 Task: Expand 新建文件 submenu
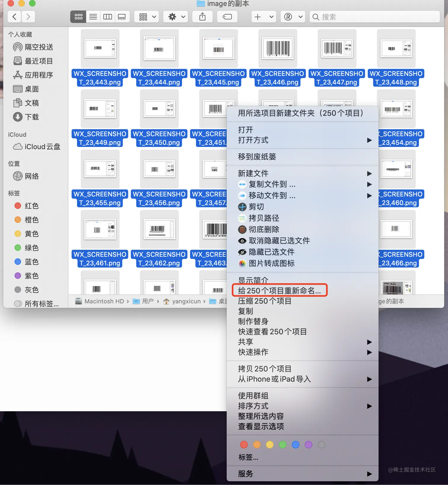[303, 173]
